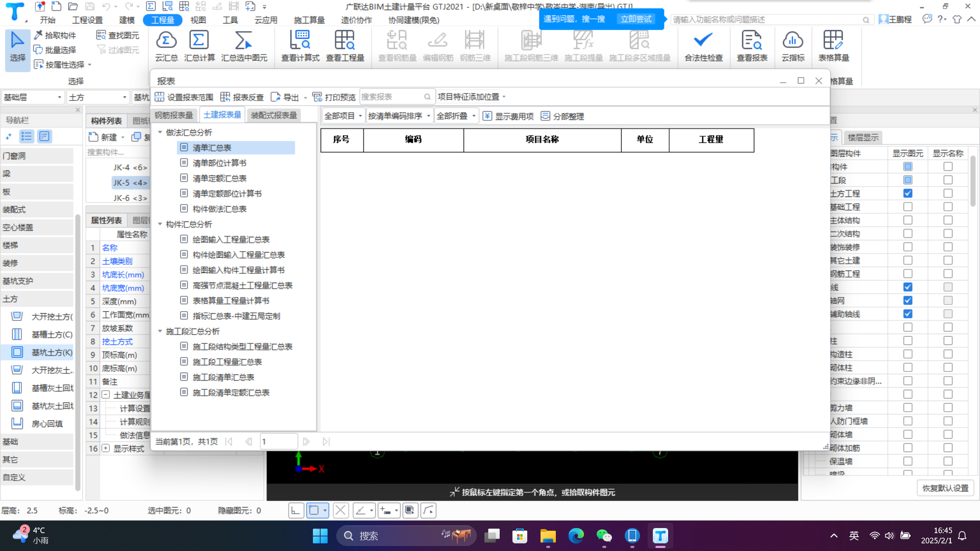The width and height of the screenshot is (980, 551).
Task: Open 全部折叠 dropdown
Action: coord(456,116)
